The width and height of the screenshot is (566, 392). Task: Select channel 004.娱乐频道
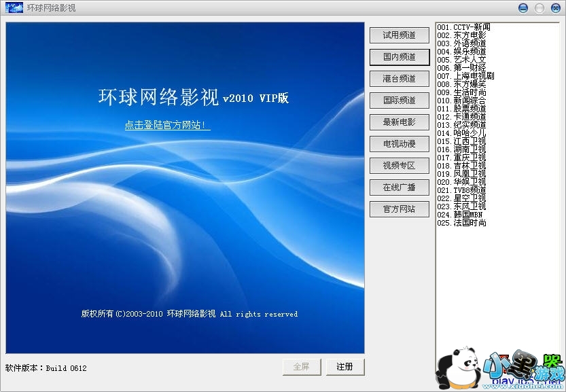point(461,52)
